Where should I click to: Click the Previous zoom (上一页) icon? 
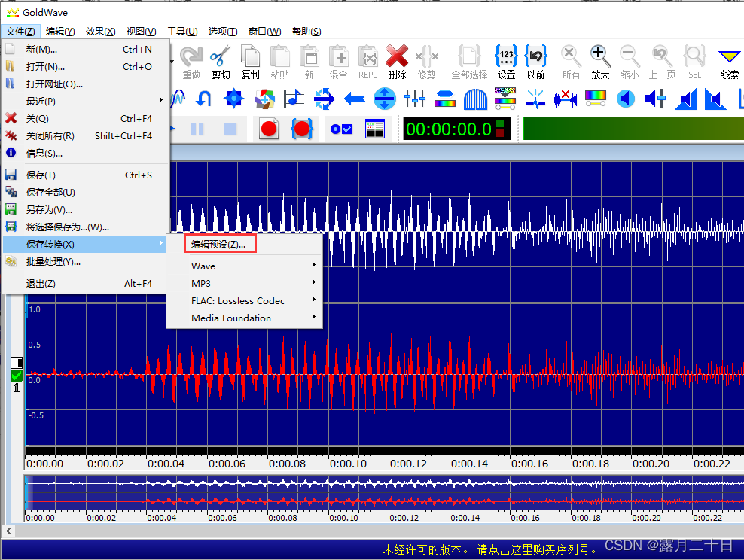pos(662,62)
